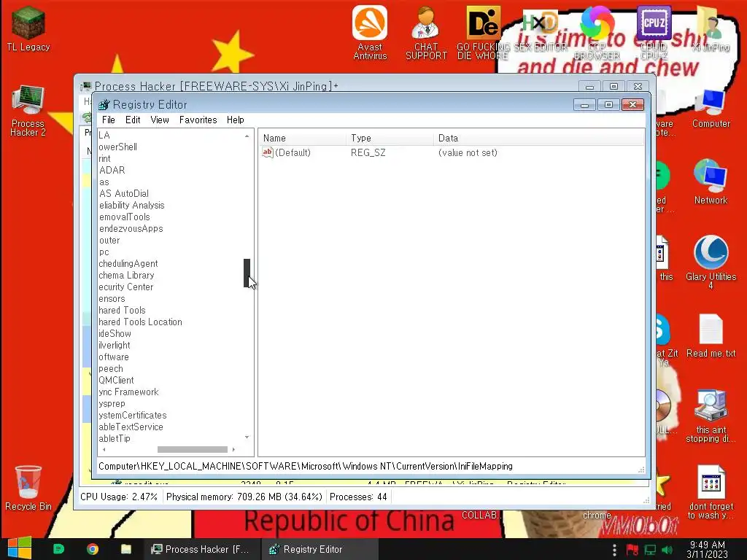Viewport: 747px width, 560px height.
Task: Open the Recycle Bin desktop icon
Action: pos(28,488)
